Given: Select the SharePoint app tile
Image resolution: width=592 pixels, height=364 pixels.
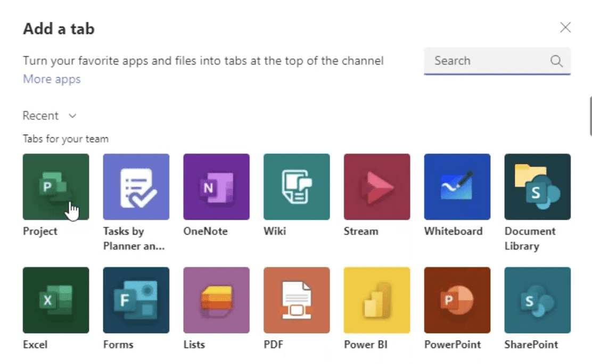Looking at the screenshot, I should [x=537, y=300].
